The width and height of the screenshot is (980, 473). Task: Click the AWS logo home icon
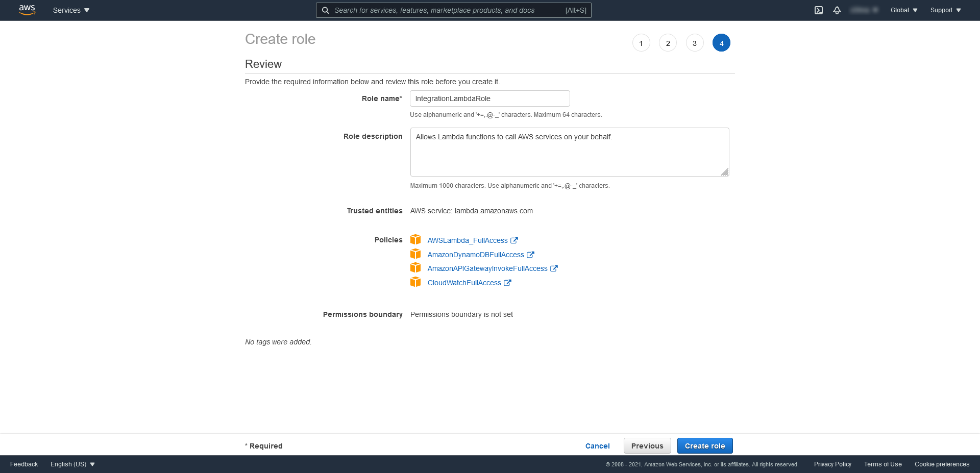[x=27, y=10]
